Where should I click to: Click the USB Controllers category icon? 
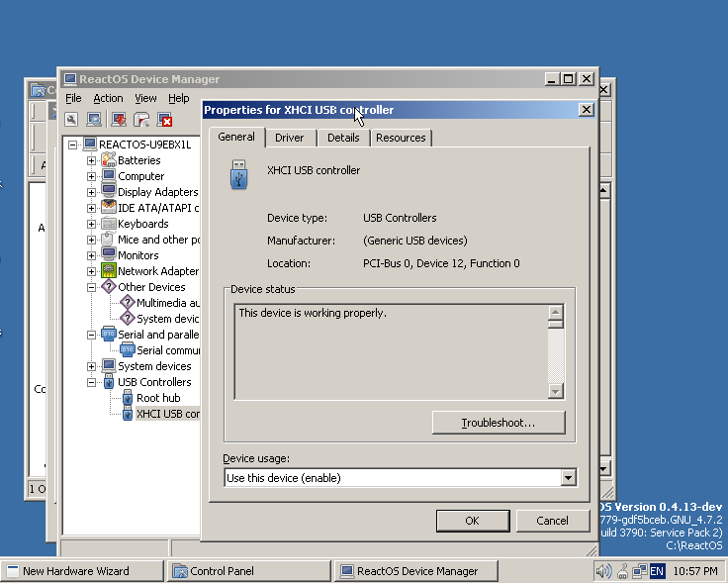pyautogui.click(x=109, y=382)
